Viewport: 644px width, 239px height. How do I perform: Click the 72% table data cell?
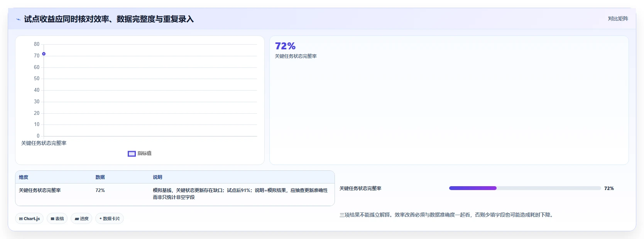coord(100,190)
